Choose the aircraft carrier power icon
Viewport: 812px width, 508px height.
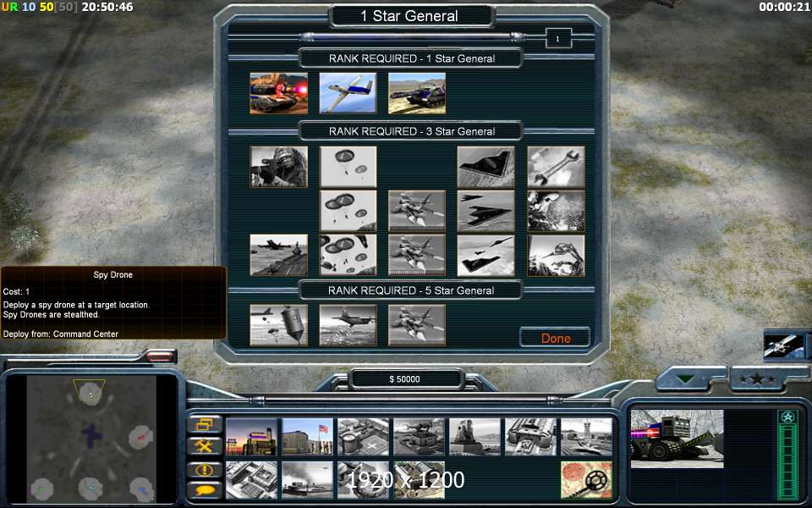point(278,255)
